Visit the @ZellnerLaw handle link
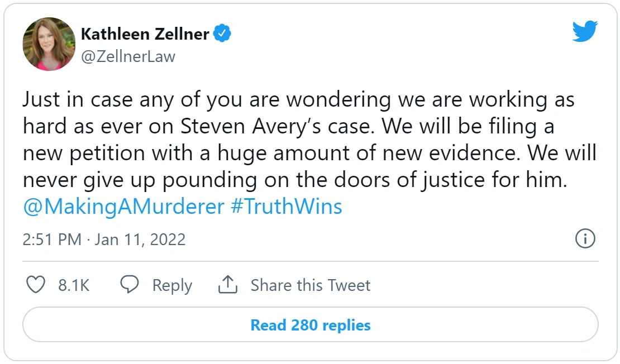The width and height of the screenshot is (620, 364). pyautogui.click(x=128, y=56)
